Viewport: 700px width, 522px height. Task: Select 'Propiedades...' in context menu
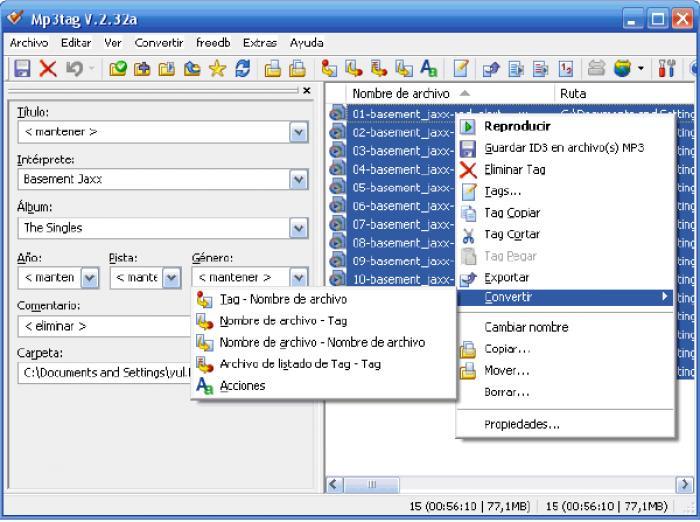tap(521, 424)
